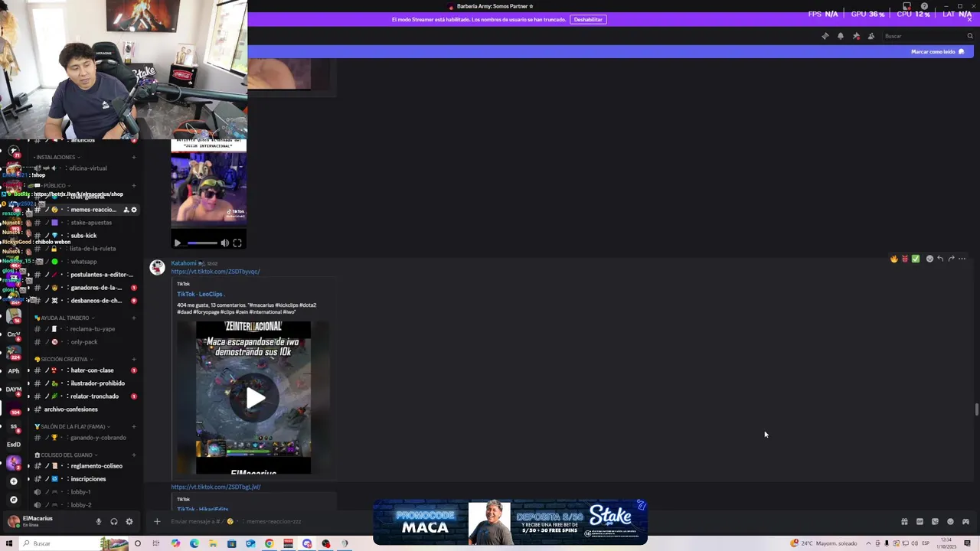The height and width of the screenshot is (551, 980).
Task: Show pinned messages pin icon
Action: (x=856, y=36)
